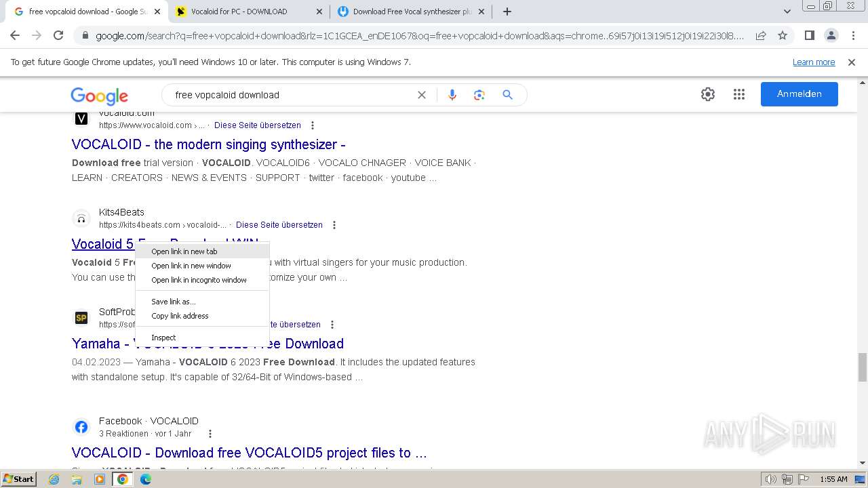The image size is (868, 488).
Task: Click the volume speaker tray icon
Action: pyautogui.click(x=771, y=480)
